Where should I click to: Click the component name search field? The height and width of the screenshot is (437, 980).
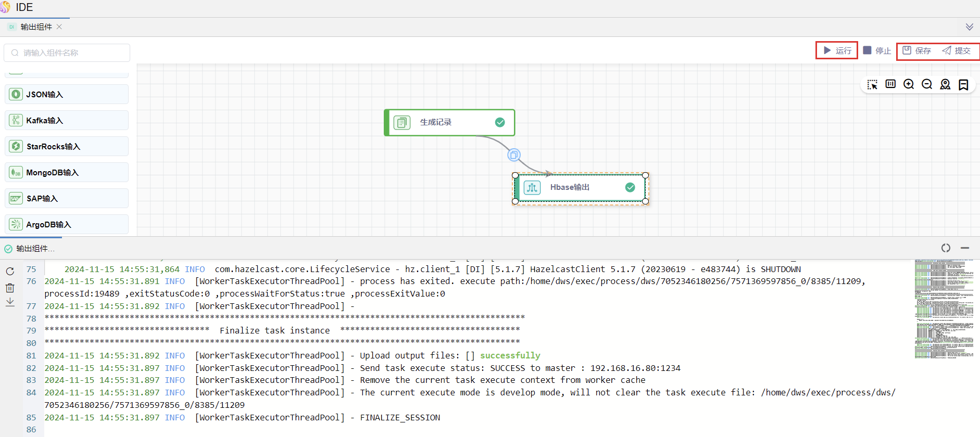[67, 53]
